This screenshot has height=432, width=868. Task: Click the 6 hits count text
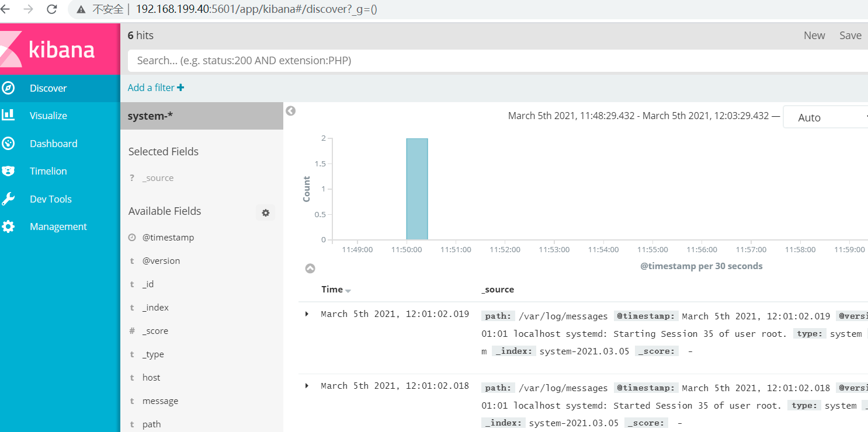[141, 36]
